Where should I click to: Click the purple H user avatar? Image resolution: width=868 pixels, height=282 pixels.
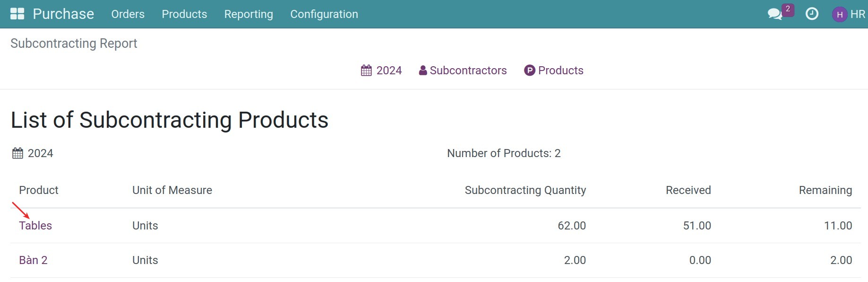(839, 15)
